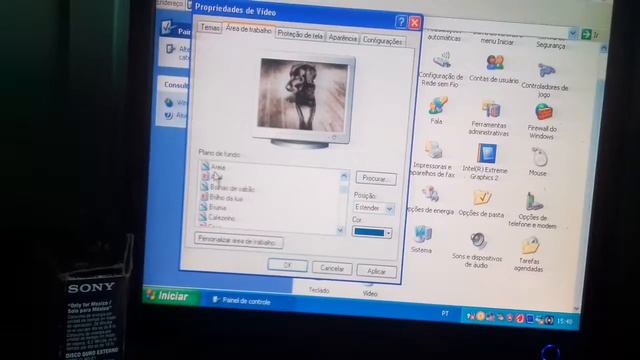Click the blue Cor color swatch
Image resolution: width=640 pixels, height=360 pixels.
click(369, 232)
